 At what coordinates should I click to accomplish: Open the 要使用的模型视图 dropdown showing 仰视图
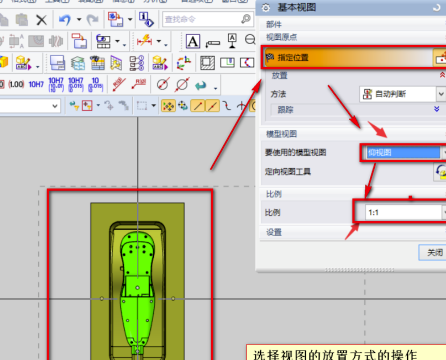tap(405, 153)
